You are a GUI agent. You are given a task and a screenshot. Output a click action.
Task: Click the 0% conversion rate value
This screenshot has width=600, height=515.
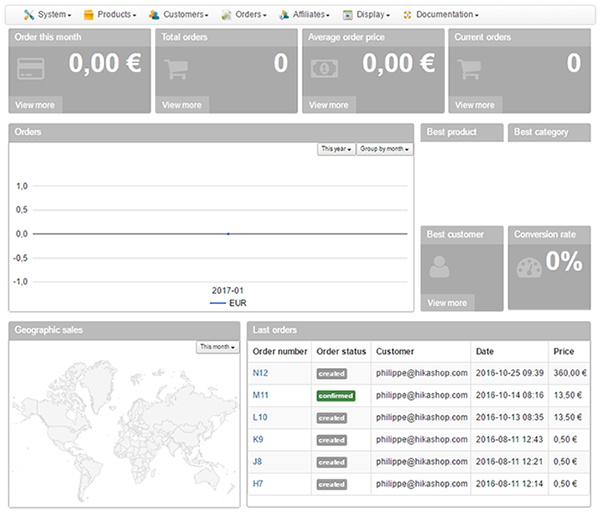point(564,261)
